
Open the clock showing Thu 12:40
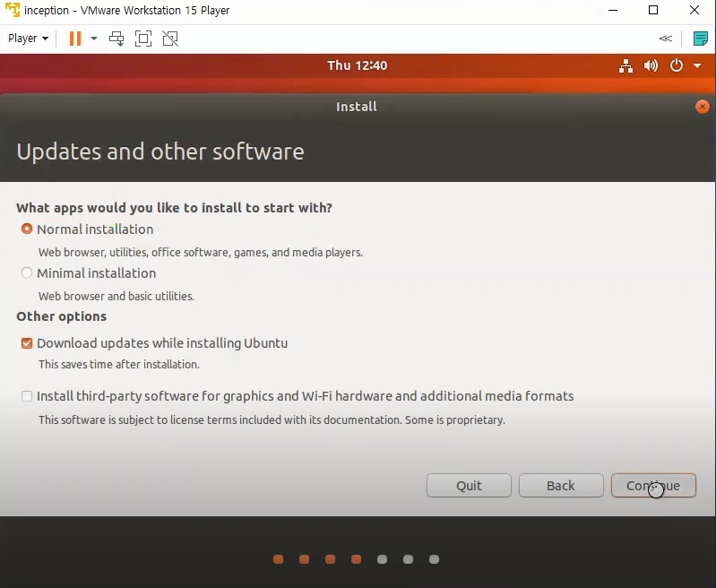357,65
